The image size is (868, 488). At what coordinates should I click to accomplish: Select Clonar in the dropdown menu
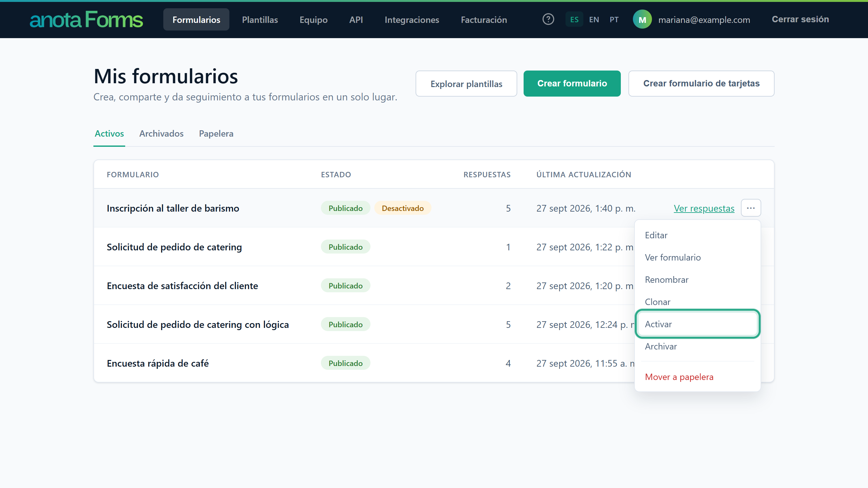click(697, 302)
